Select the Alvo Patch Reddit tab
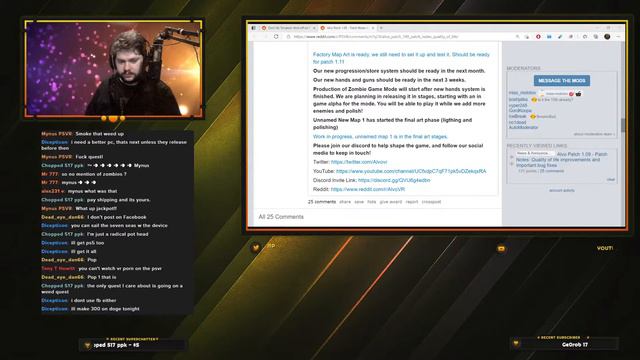The height and width of the screenshot is (360, 640). tap(347, 28)
